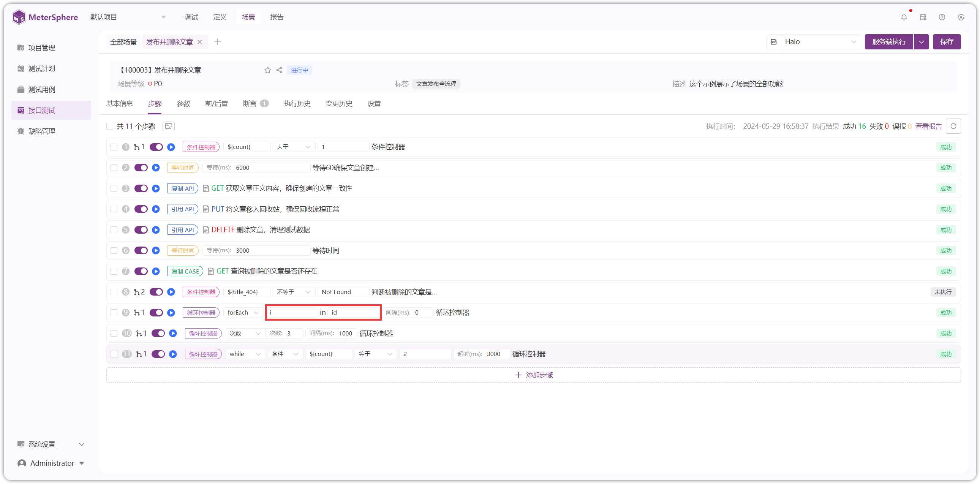Switch to the 调试 top menu
This screenshot has height=484, width=980.
point(191,17)
